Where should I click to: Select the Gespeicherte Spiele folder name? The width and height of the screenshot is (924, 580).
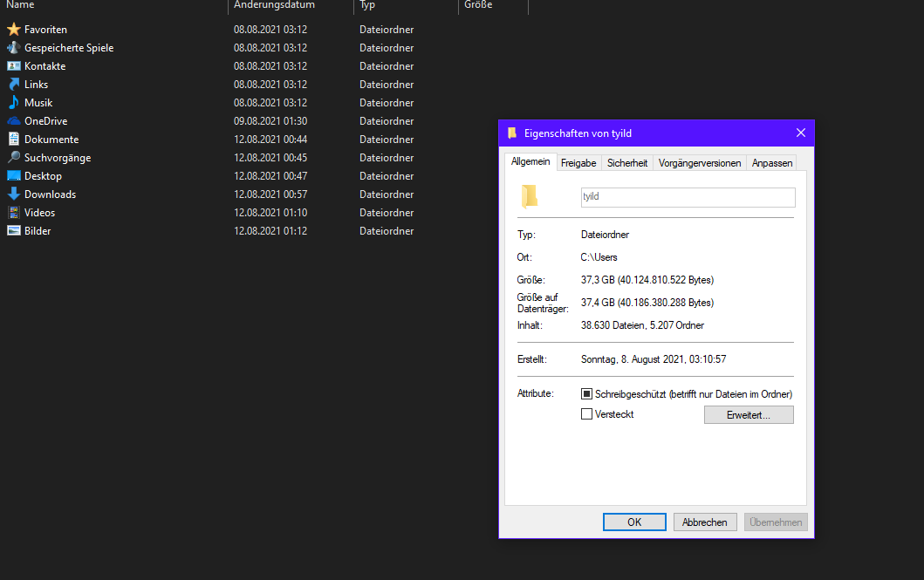tap(69, 48)
